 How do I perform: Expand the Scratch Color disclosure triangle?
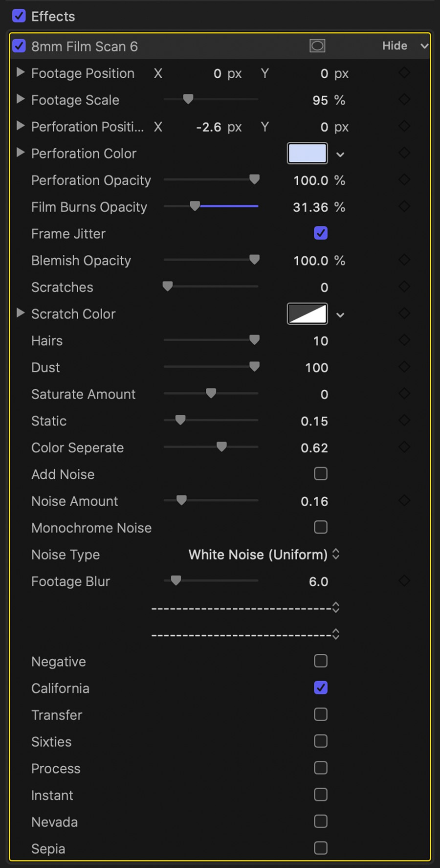point(21,313)
